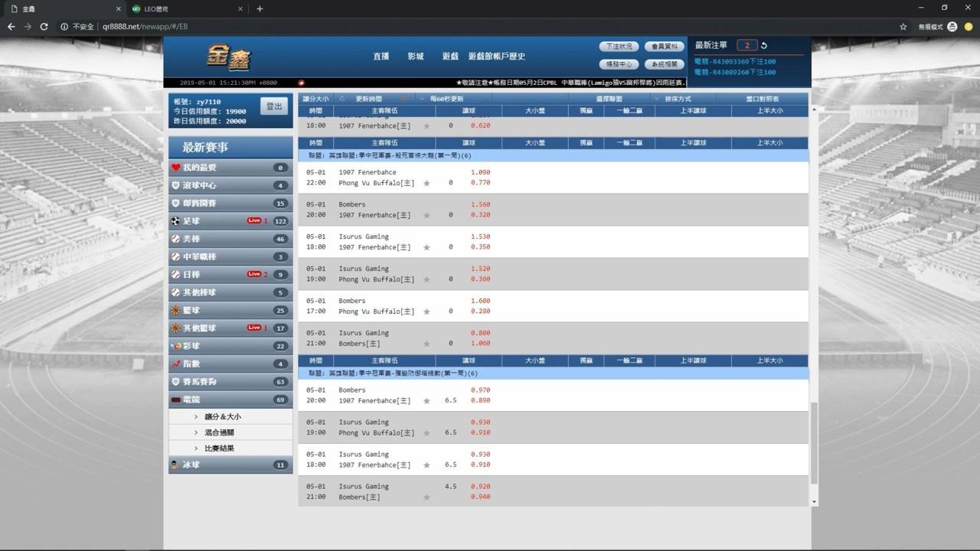Click the refresh icon next to 最新注單
The image size is (980, 551).
pyautogui.click(x=763, y=45)
